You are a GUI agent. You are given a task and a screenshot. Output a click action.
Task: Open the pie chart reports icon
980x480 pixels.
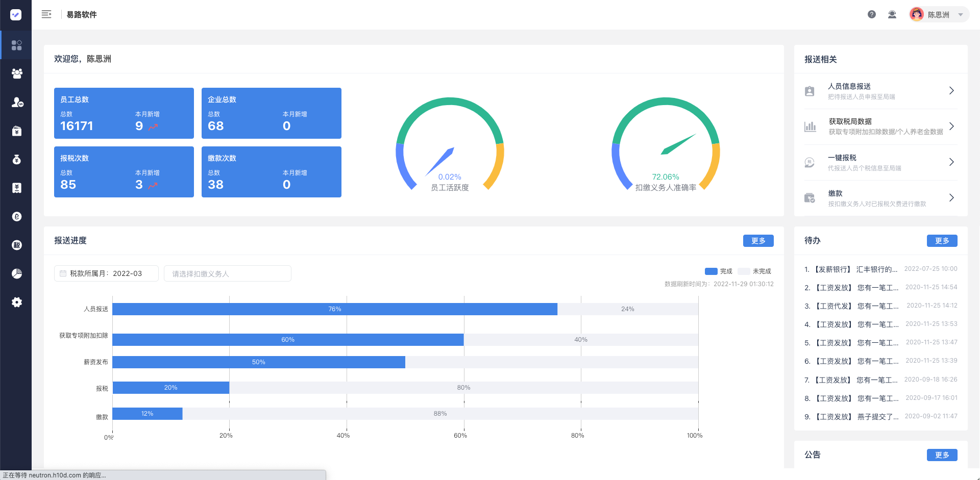tap(16, 273)
